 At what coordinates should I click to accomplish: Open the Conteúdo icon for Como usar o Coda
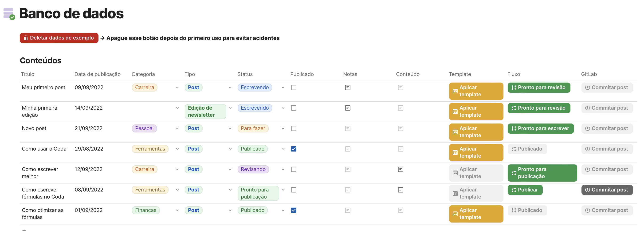pos(401,149)
